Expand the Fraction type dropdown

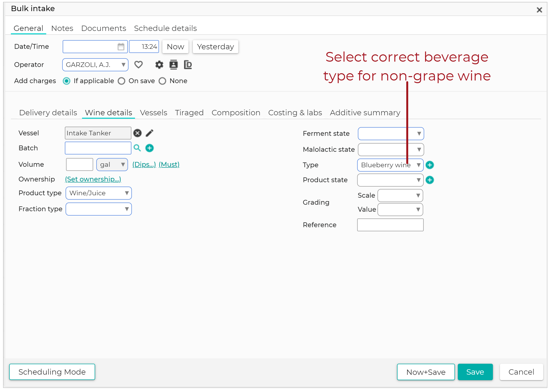click(99, 209)
